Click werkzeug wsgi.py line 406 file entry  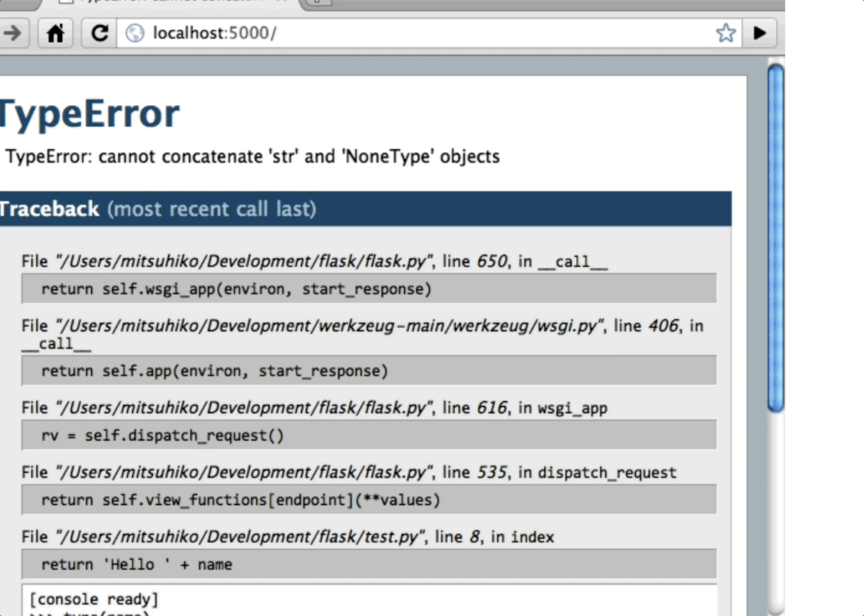pyautogui.click(x=362, y=334)
